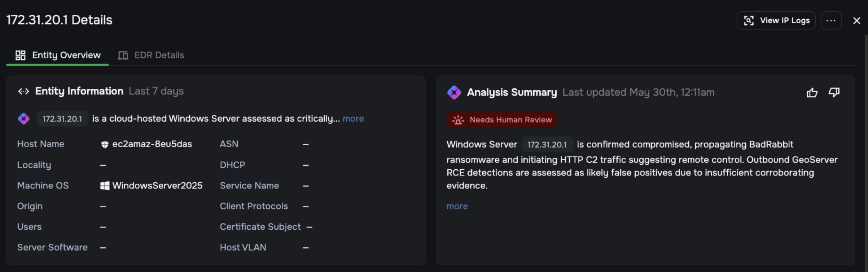Click Last updated May 30th timestamp
The image size is (868, 272).
639,92
